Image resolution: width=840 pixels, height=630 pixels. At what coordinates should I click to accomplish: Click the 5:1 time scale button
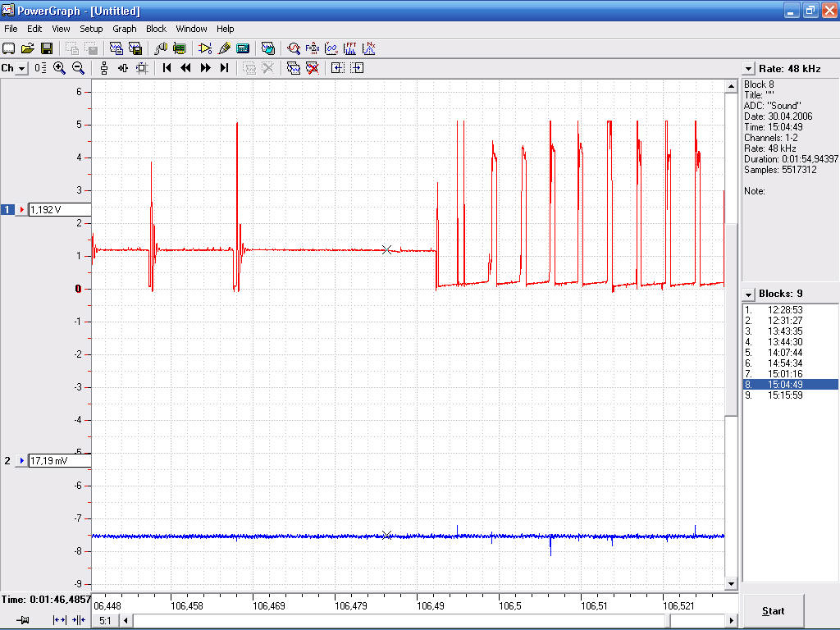pos(105,621)
